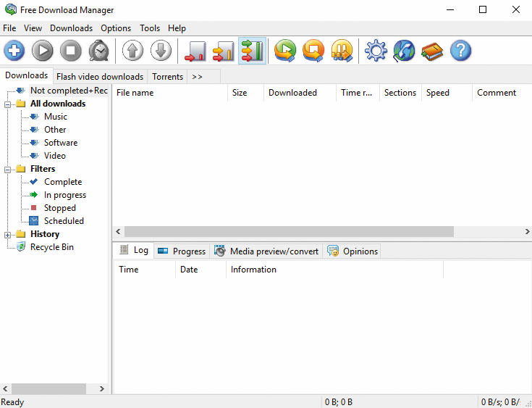Sort by Speed column header
The image size is (532, 408).
(447, 93)
